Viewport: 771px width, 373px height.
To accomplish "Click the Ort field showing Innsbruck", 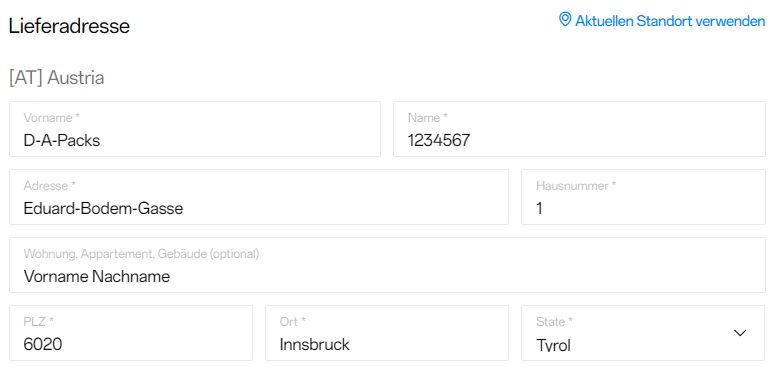I will tap(387, 333).
